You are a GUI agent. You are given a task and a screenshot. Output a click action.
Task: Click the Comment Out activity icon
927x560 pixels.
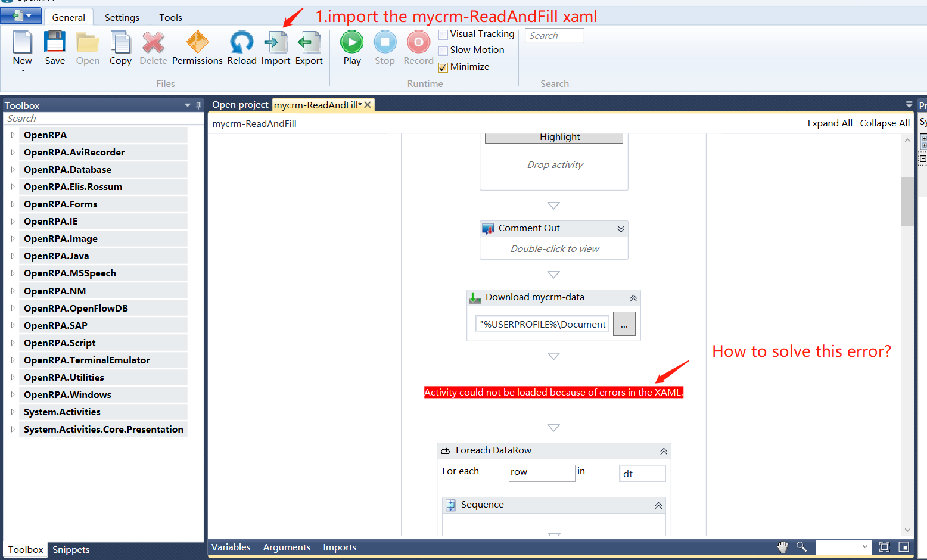click(488, 229)
